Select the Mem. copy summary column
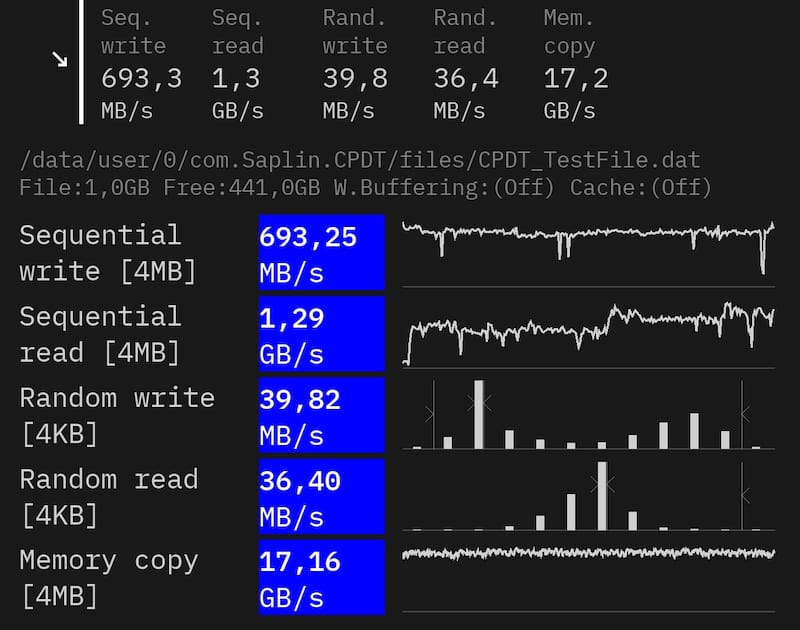The height and width of the screenshot is (630, 800). point(575,63)
